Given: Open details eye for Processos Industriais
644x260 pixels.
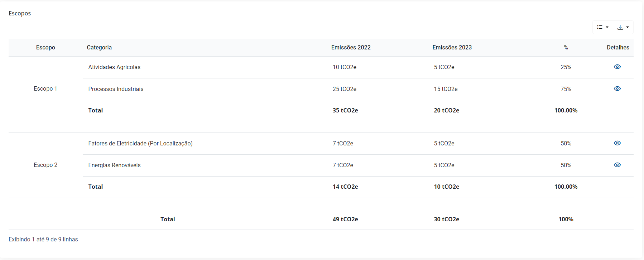Looking at the screenshot, I should pyautogui.click(x=617, y=89).
